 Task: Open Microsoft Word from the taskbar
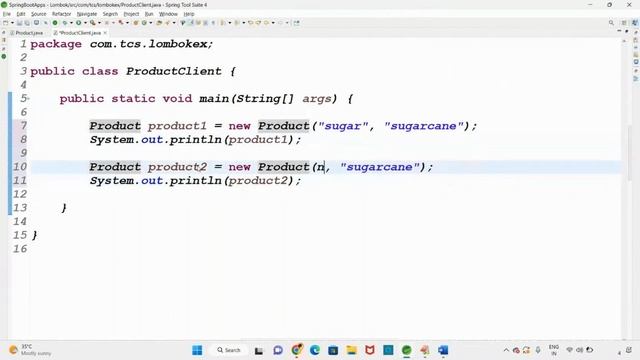443,350
